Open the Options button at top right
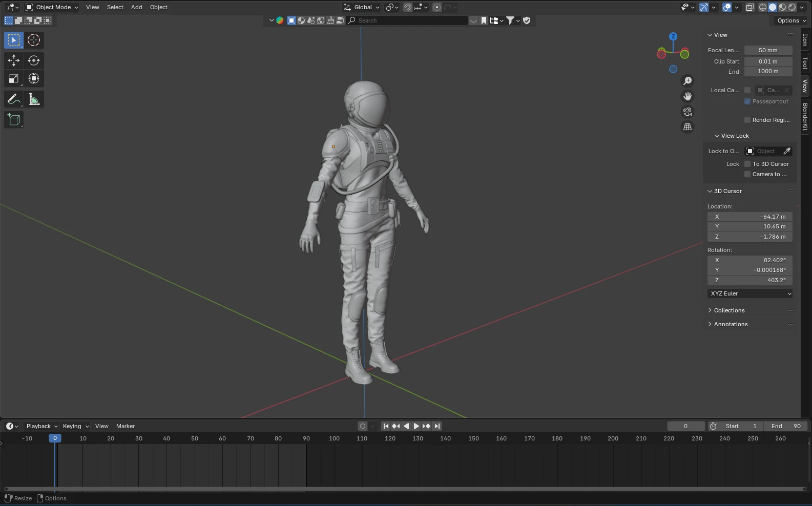This screenshot has height=506, width=812. pos(791,20)
